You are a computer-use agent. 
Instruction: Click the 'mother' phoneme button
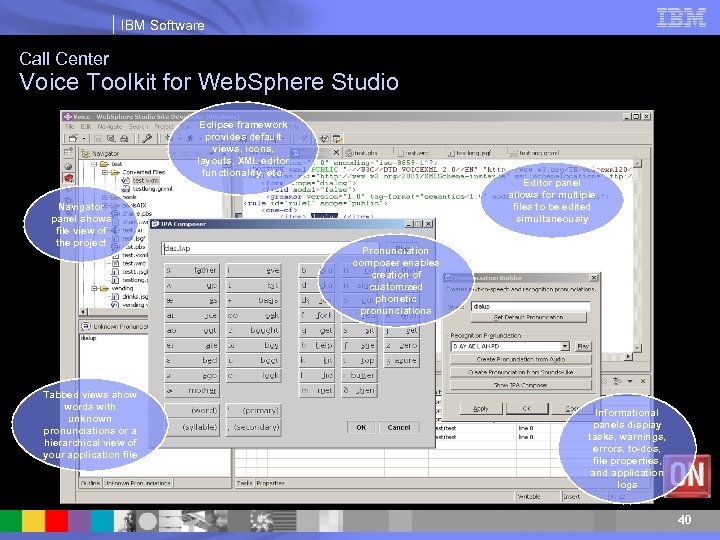pos(192,391)
